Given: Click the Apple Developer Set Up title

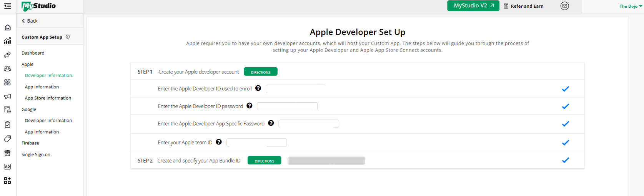Looking at the screenshot, I should (358, 32).
